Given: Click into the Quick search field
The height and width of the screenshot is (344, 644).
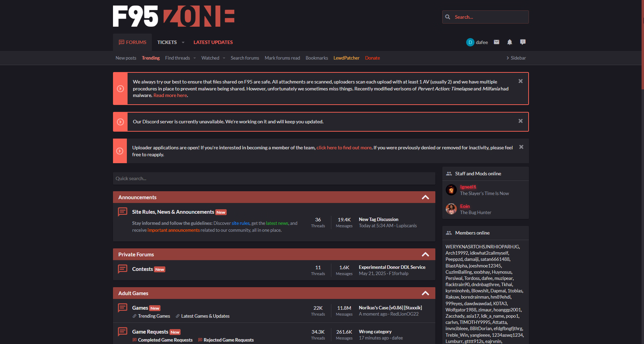Looking at the screenshot, I should [x=274, y=178].
